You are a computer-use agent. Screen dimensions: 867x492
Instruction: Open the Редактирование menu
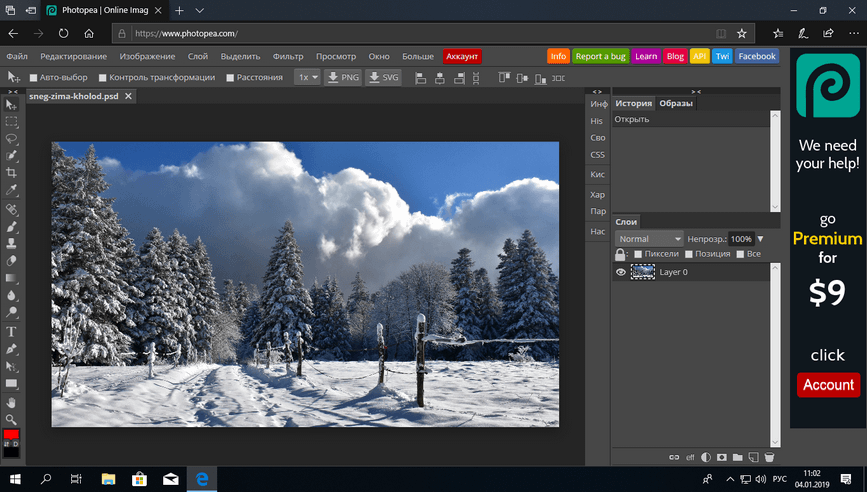tap(74, 56)
